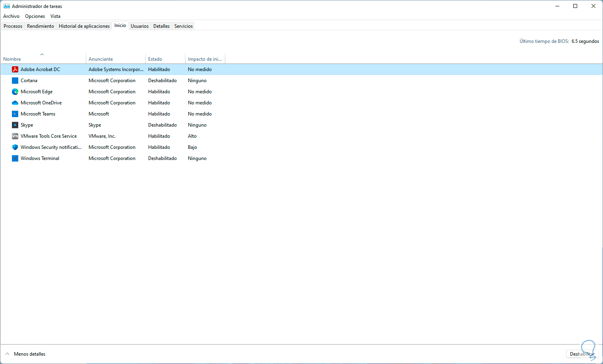603x364 pixels.
Task: Sort by the Nombre column header
Action: click(43, 59)
